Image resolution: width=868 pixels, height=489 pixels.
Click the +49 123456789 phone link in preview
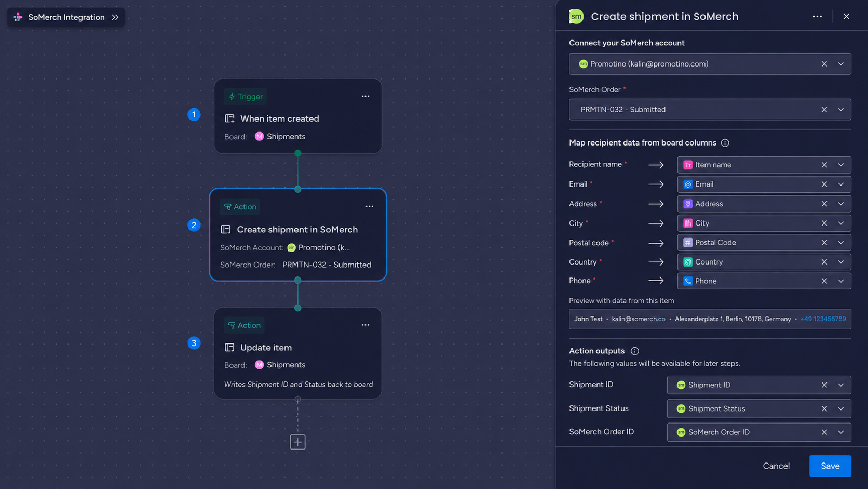point(823,319)
